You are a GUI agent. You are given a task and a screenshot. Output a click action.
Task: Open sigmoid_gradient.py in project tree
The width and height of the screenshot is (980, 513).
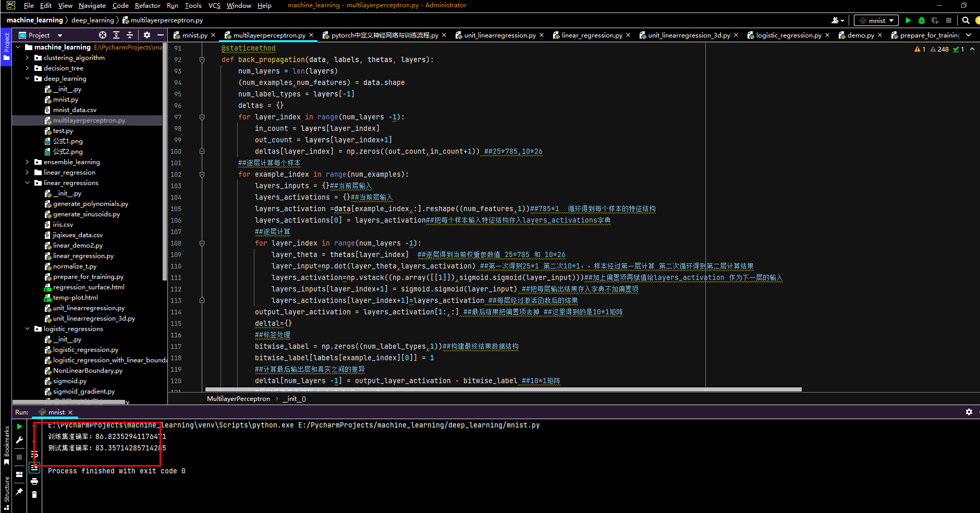pos(83,392)
